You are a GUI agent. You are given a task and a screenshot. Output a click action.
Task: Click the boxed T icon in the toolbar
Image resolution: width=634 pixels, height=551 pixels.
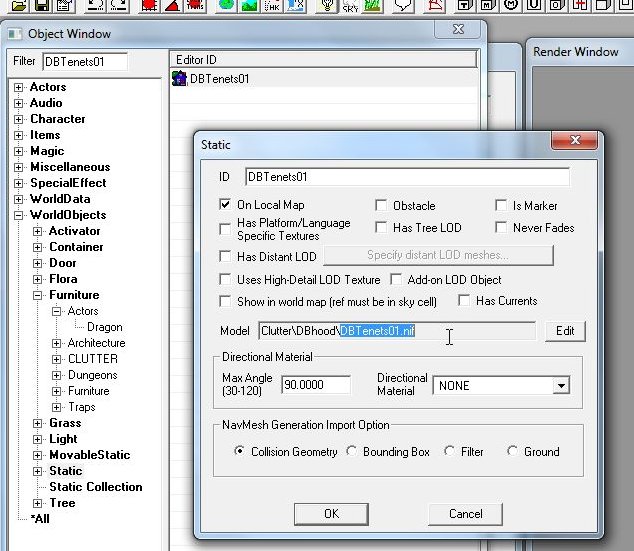[465, 5]
